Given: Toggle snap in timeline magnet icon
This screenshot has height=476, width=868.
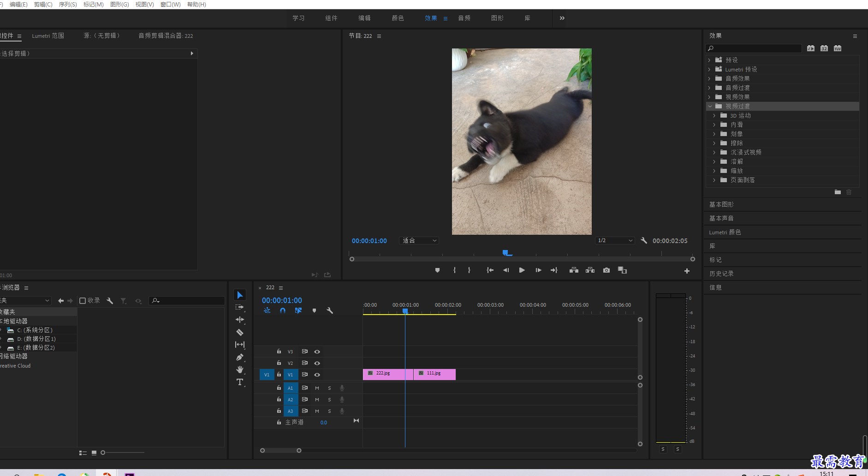Looking at the screenshot, I should pos(283,310).
